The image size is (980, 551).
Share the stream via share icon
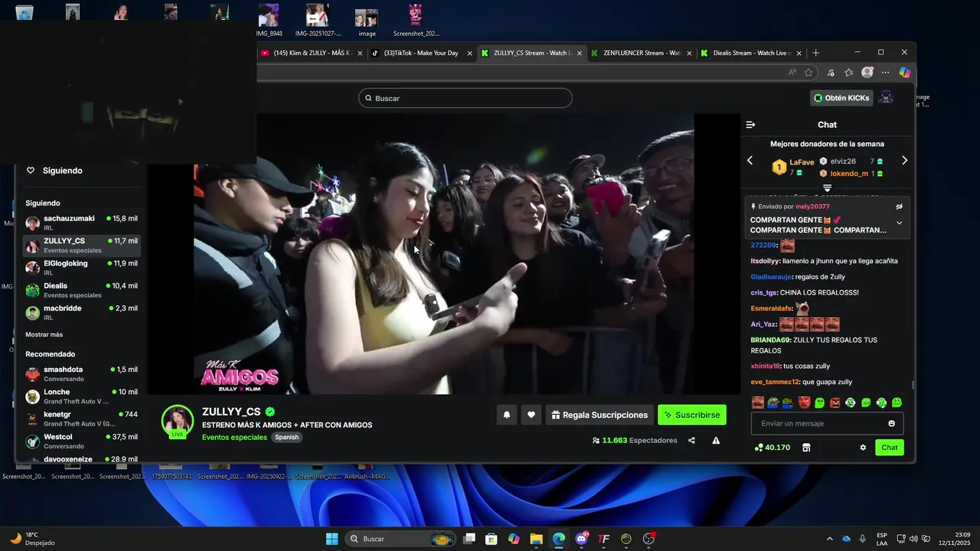691,440
